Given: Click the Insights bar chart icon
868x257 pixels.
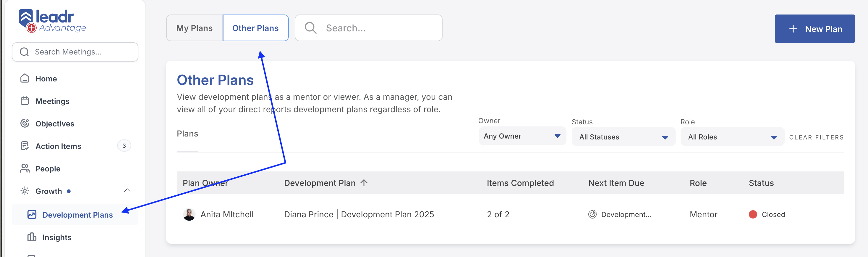Looking at the screenshot, I should [32, 237].
